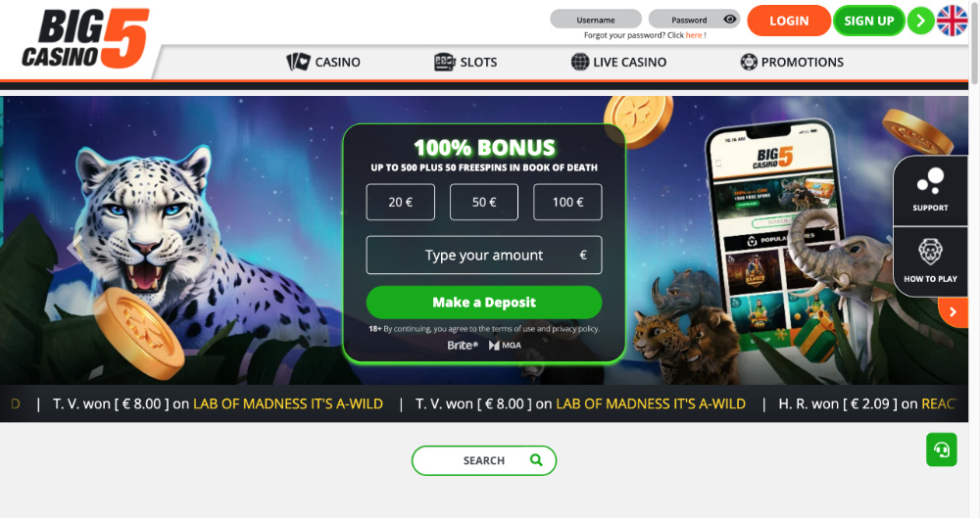Go to previous banner slide arrow

coord(75,248)
